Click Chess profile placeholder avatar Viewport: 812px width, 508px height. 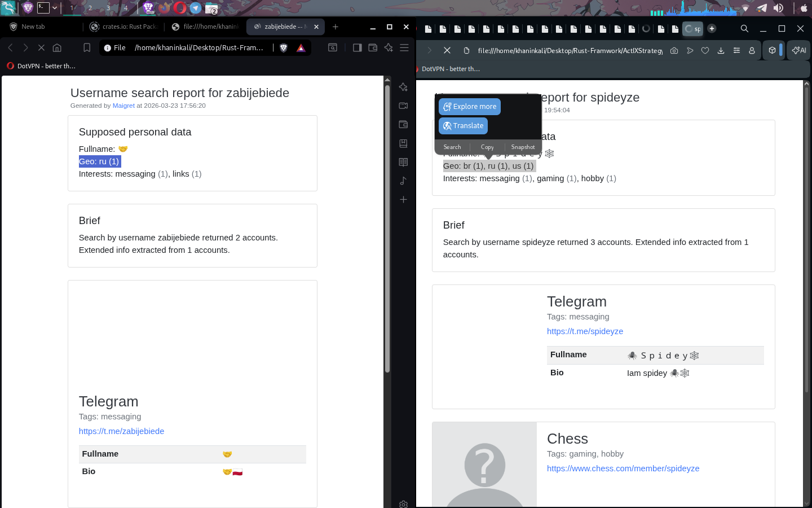tap(484, 465)
